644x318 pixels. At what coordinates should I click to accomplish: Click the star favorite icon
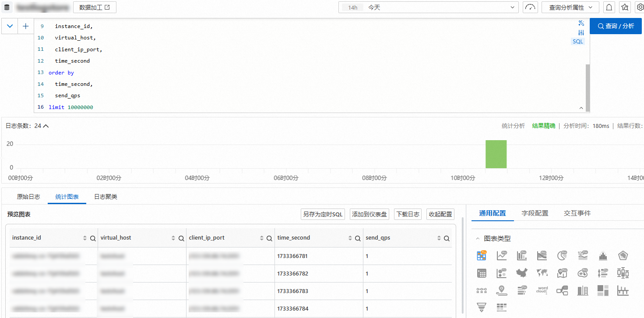(x=625, y=7)
